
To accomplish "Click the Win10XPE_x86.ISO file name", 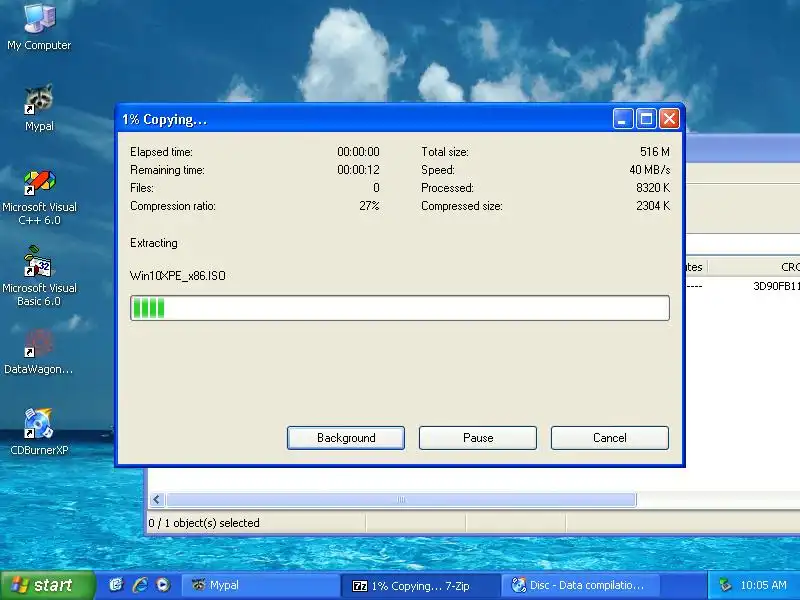I will (x=178, y=276).
